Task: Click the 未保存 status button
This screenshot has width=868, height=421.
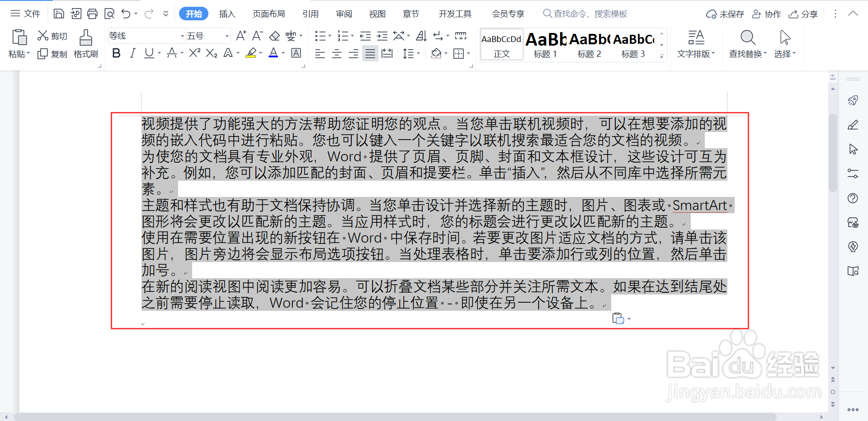Action: point(725,14)
